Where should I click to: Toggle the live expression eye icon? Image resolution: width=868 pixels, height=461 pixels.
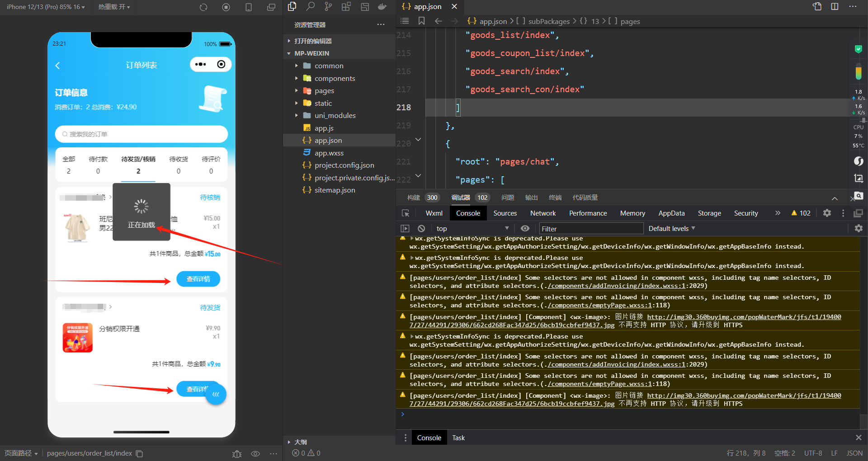pos(525,229)
